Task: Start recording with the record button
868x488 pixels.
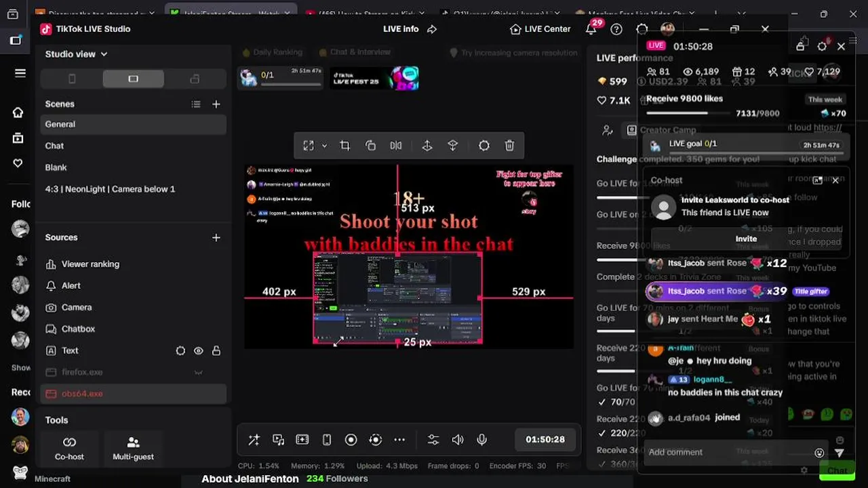Action: (x=351, y=440)
